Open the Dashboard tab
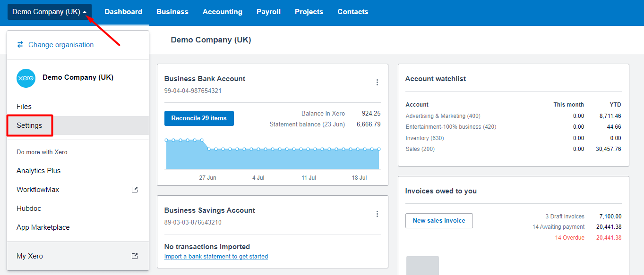Viewport: 644px width, 275px height. click(x=123, y=12)
